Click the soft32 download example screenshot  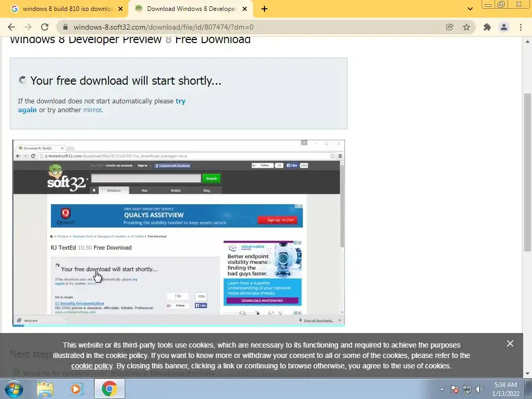pos(179,233)
